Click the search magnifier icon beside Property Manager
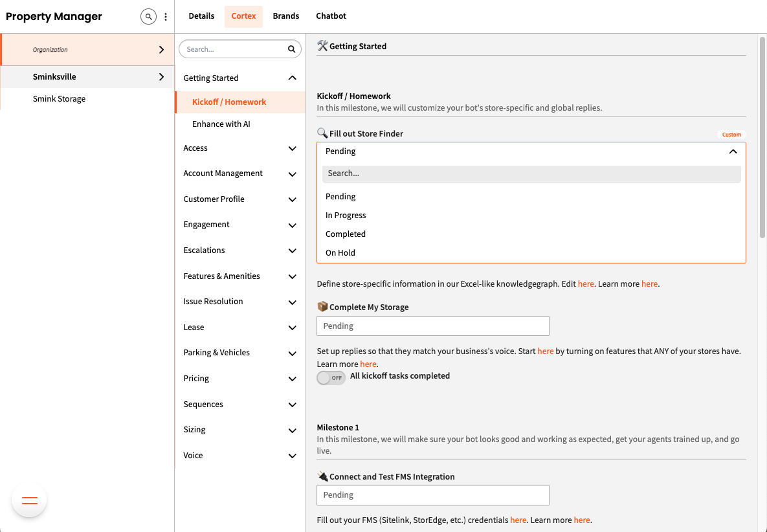The height and width of the screenshot is (532, 767). (148, 17)
